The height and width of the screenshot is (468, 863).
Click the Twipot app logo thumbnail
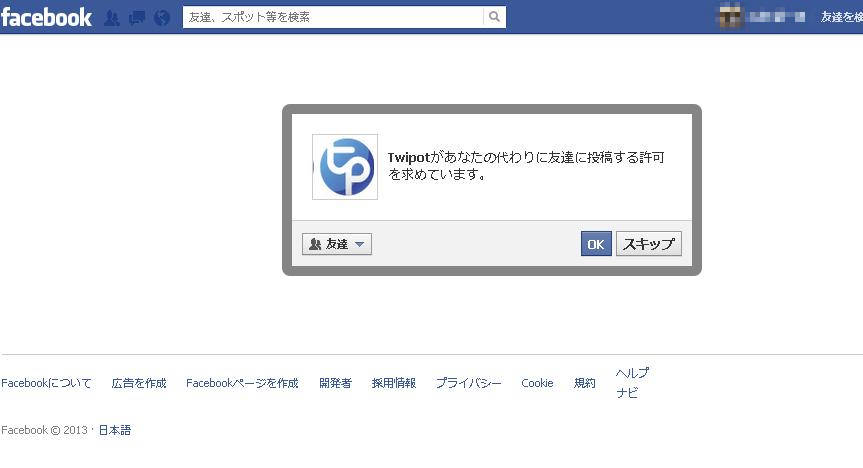coord(345,167)
